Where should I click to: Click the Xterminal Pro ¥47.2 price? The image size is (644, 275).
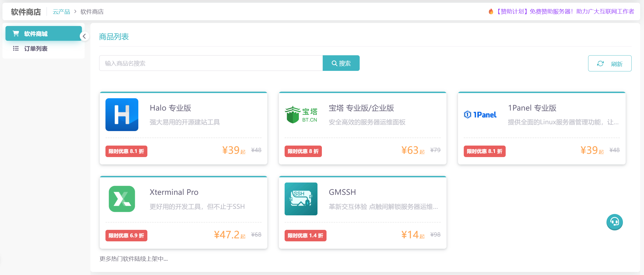[227, 235]
